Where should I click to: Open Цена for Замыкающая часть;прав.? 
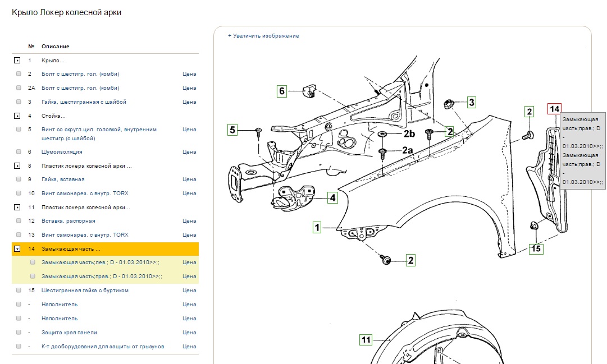(189, 276)
